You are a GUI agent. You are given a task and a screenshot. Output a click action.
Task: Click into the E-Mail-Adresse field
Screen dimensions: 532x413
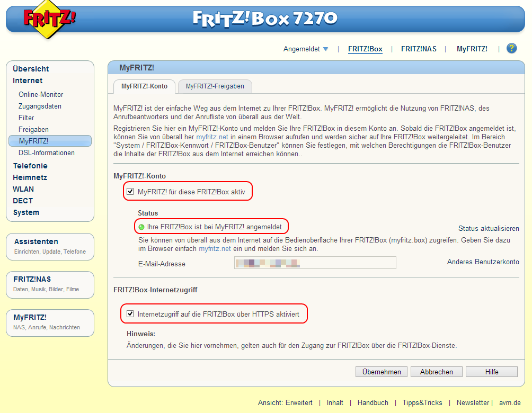coord(315,263)
